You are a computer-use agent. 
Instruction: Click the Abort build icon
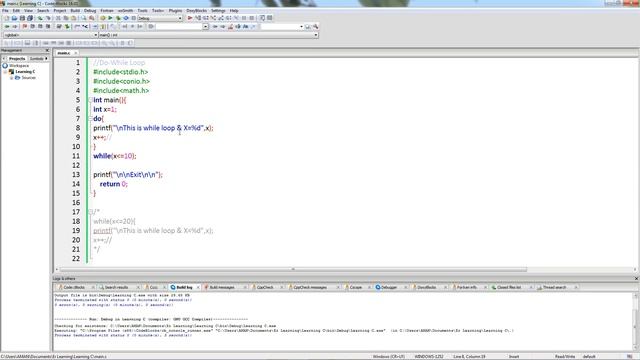coord(133,18)
